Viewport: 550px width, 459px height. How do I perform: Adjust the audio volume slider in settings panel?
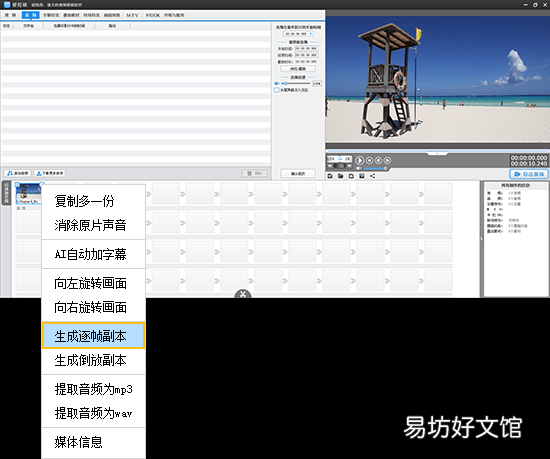297,83
